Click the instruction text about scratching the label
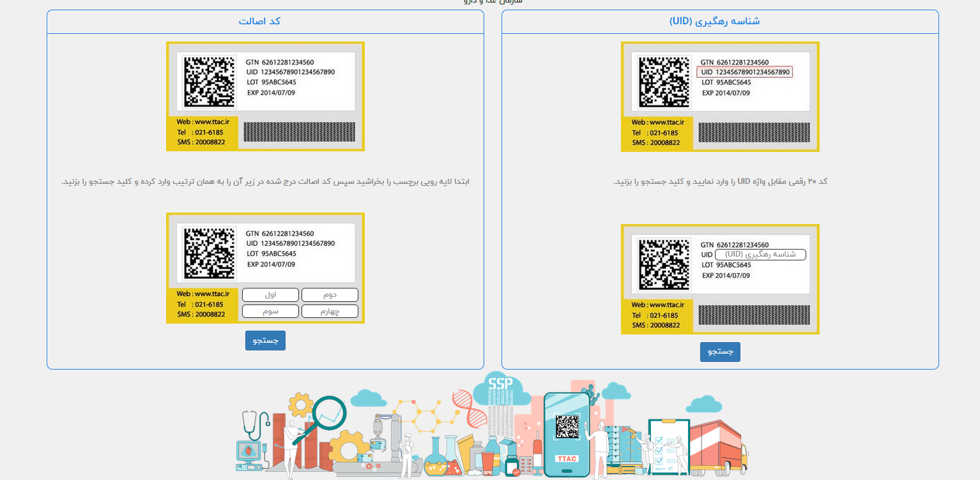The width and height of the screenshot is (980, 480). coord(265,182)
